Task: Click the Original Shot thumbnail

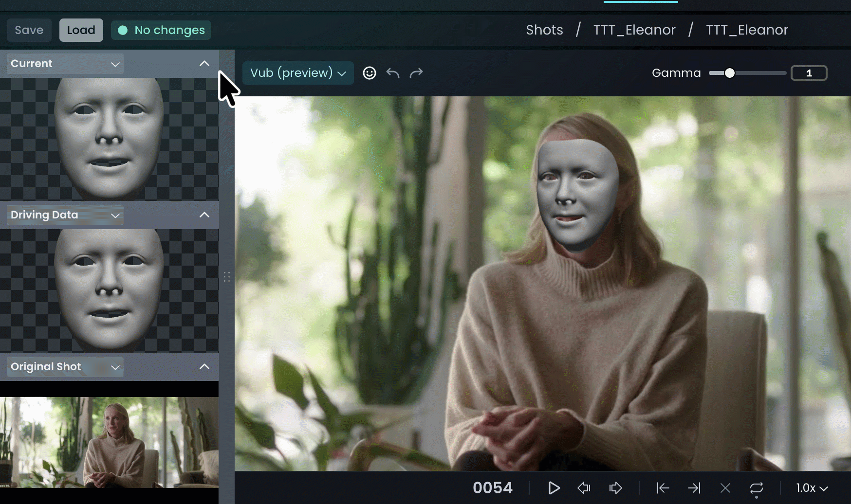Action: click(109, 442)
